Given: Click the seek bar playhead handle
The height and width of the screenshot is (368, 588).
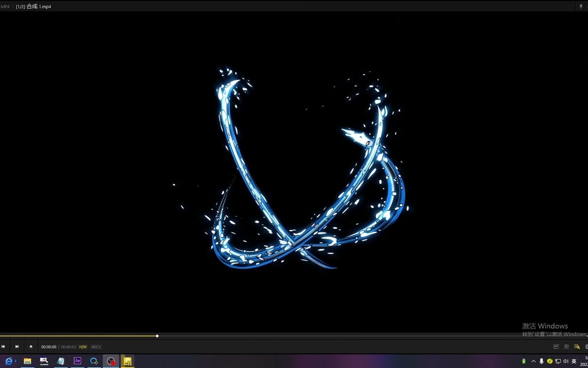Looking at the screenshot, I should click(157, 336).
